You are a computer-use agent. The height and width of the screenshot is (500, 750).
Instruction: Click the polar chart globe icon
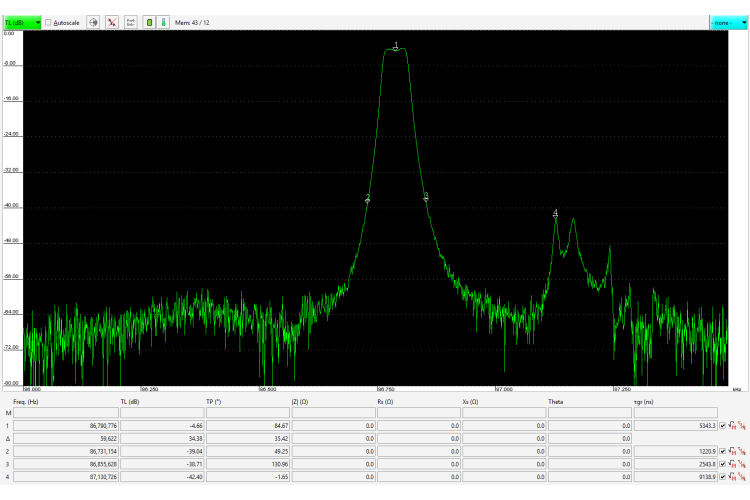[93, 22]
